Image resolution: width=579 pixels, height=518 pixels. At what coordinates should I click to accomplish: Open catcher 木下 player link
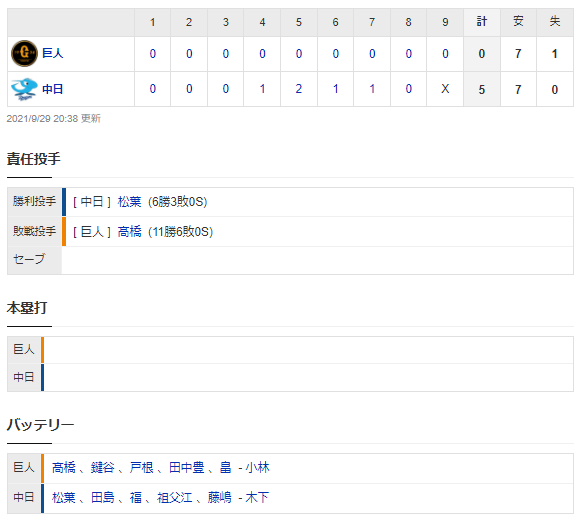(257, 498)
